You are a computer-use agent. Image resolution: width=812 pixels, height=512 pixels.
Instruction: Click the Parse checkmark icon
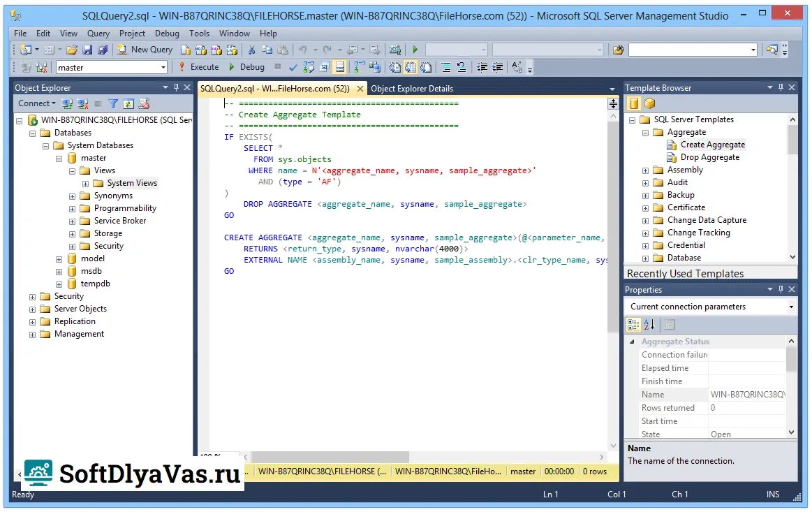(x=293, y=67)
